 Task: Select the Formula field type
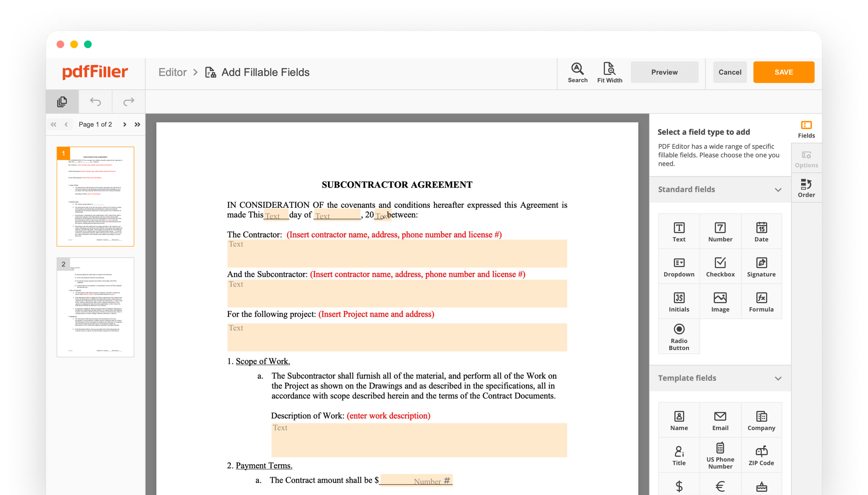pyautogui.click(x=761, y=302)
